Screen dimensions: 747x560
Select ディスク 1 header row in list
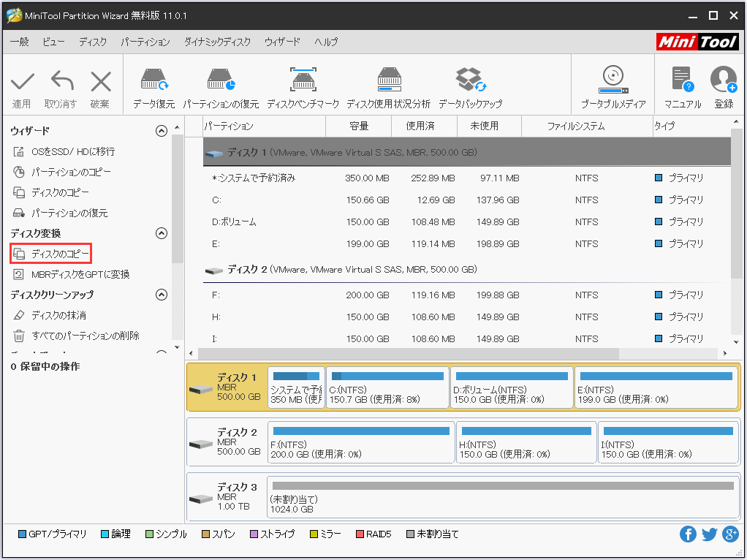click(467, 152)
